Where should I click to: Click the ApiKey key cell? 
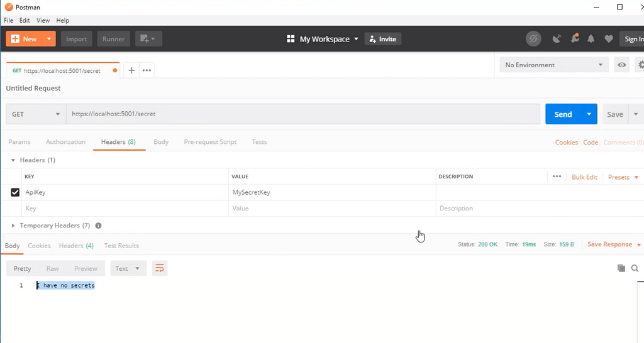pyautogui.click(x=125, y=192)
